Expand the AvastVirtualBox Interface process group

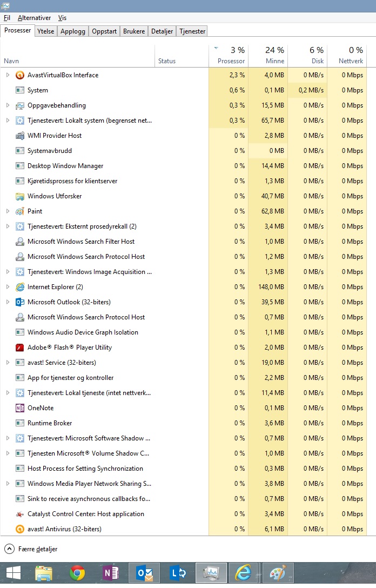click(x=8, y=75)
